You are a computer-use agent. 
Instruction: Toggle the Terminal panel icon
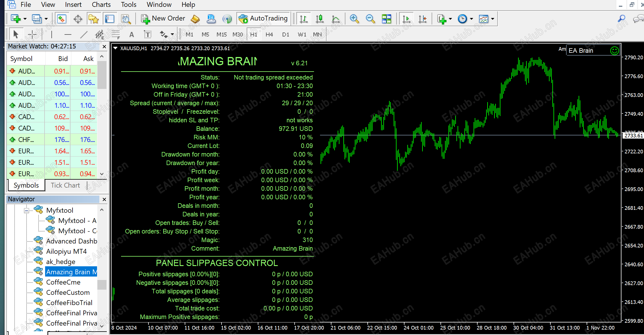click(110, 19)
